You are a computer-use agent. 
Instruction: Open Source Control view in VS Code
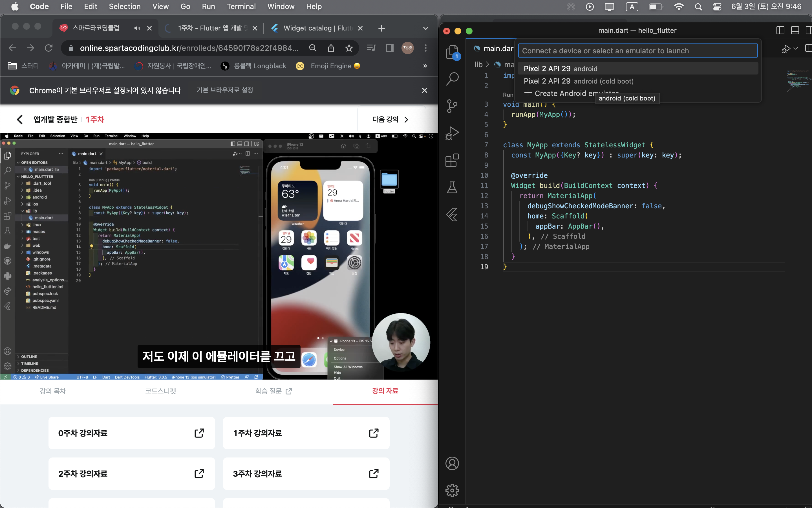(452, 106)
